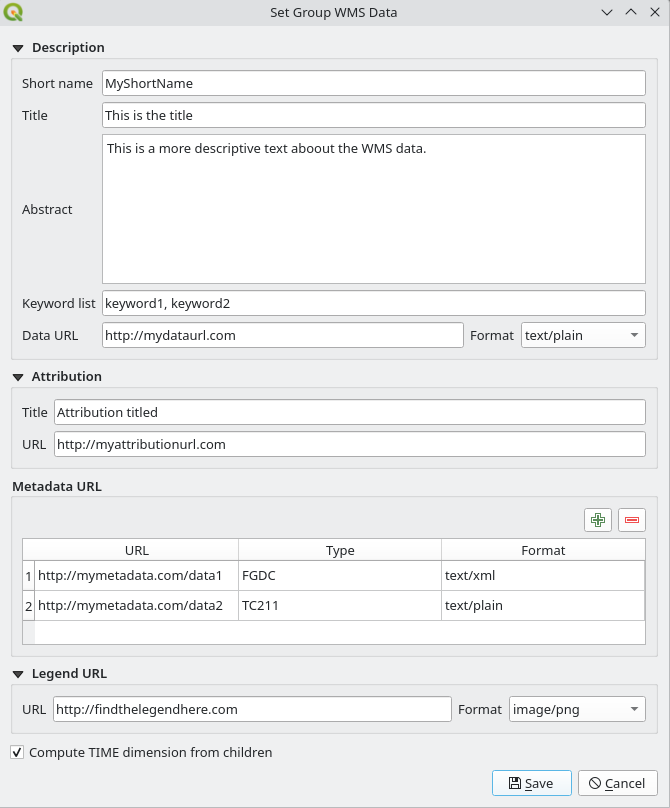The width and height of the screenshot is (670, 808).
Task: Click the Legend URL input field
Action: pos(252,709)
